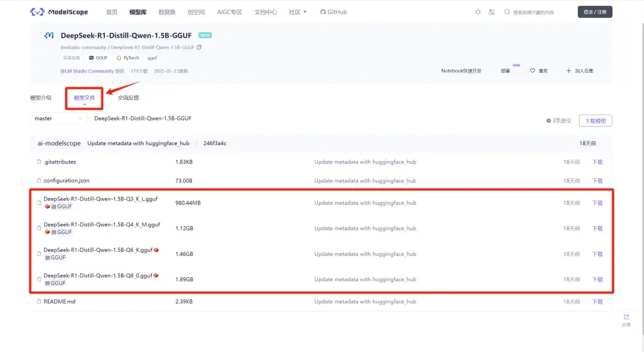Click the 文本生成 task tag
644x352 pixels.
point(71,58)
